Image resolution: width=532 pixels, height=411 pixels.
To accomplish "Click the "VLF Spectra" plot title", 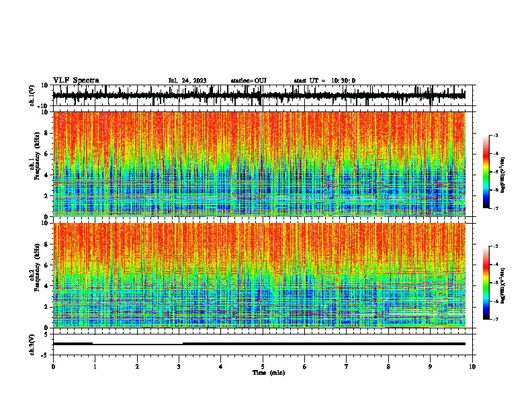I will coord(76,81).
